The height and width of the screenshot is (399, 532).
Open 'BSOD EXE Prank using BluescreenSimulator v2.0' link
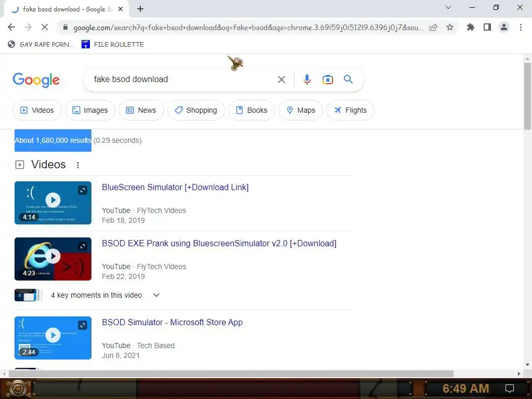pyautogui.click(x=219, y=244)
